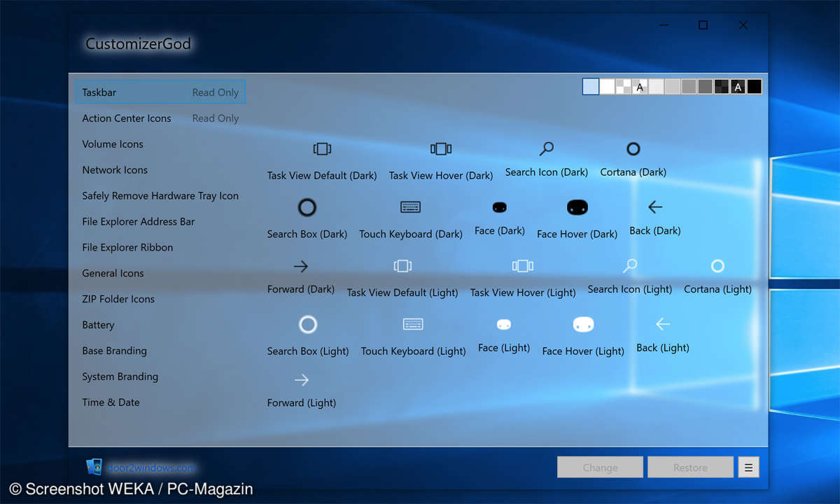The height and width of the screenshot is (504, 840).
Task: Select the Touch Keyboard (Dark) icon
Action: click(411, 207)
